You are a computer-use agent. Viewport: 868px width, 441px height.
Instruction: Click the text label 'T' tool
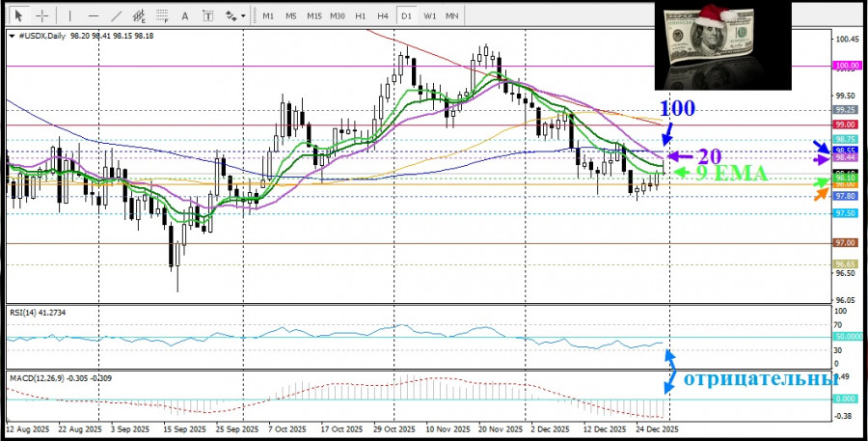tap(209, 16)
